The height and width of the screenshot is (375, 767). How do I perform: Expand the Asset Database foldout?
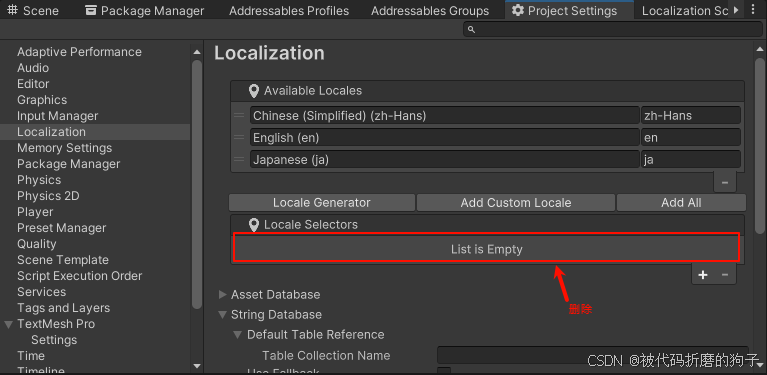pos(223,294)
